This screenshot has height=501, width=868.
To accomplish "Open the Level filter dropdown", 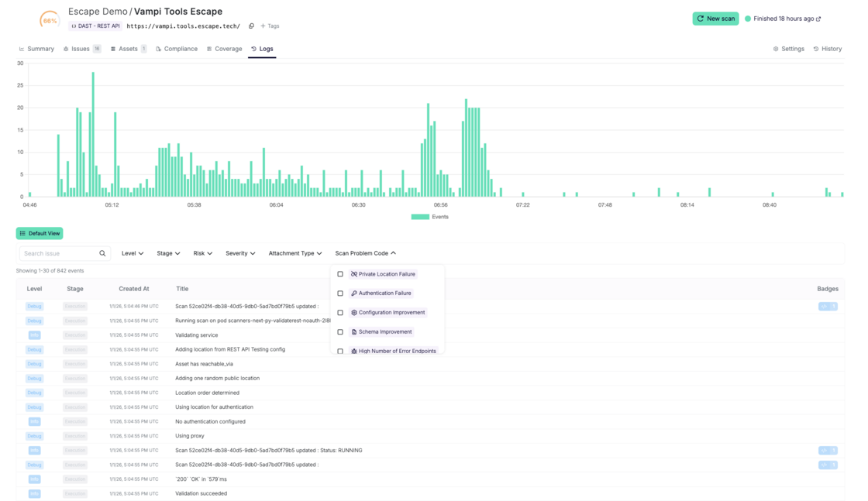I will (x=133, y=253).
